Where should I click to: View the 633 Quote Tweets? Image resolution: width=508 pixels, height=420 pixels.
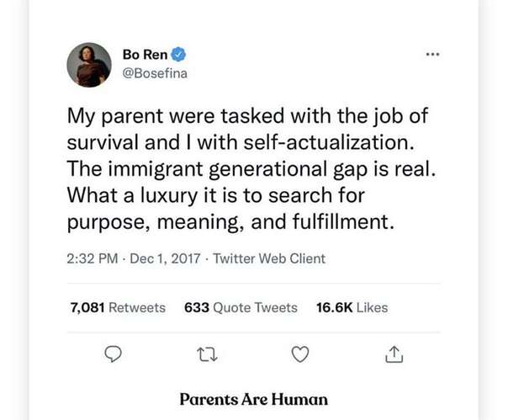pos(241,307)
